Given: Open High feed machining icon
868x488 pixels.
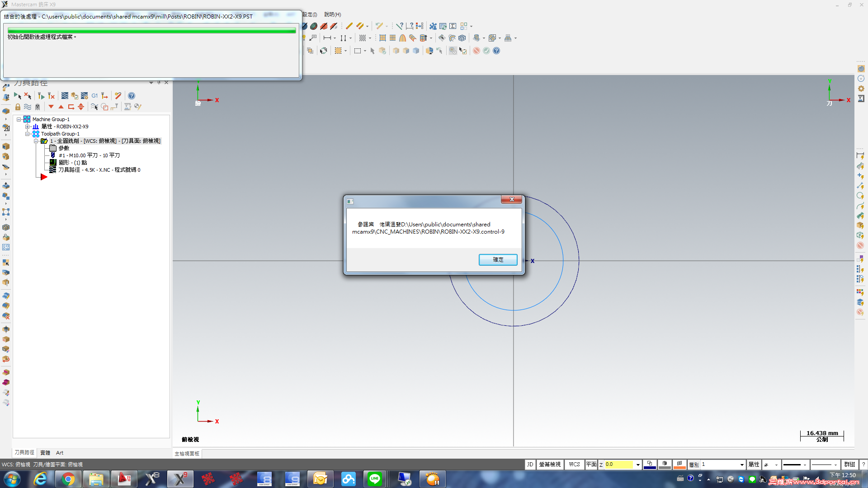Looking at the screenshot, I should 104,96.
